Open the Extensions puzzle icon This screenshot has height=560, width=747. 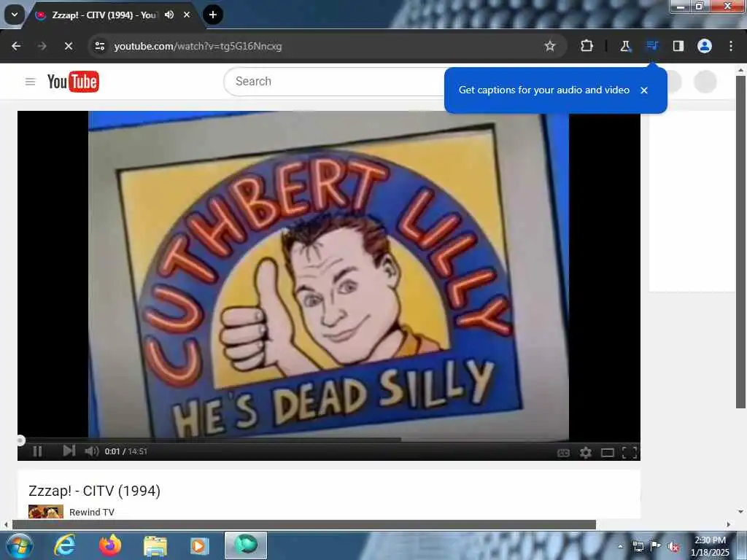[x=587, y=46]
